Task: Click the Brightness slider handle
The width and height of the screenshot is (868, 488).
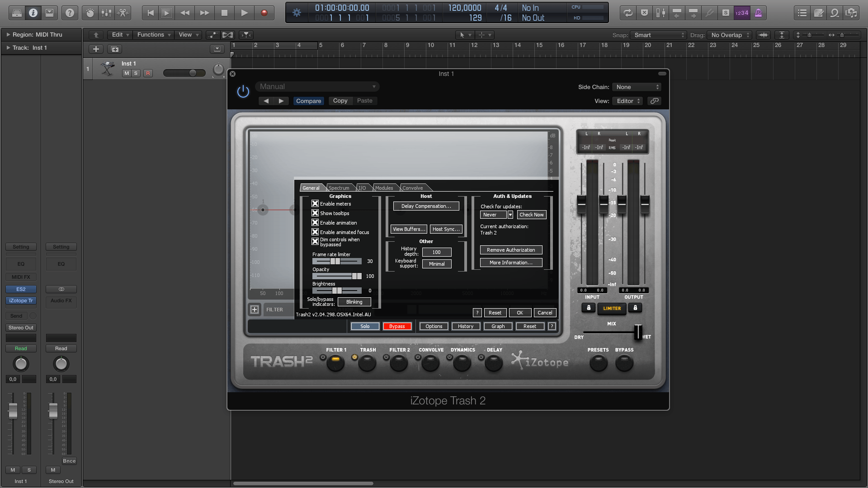Action: [337, 291]
